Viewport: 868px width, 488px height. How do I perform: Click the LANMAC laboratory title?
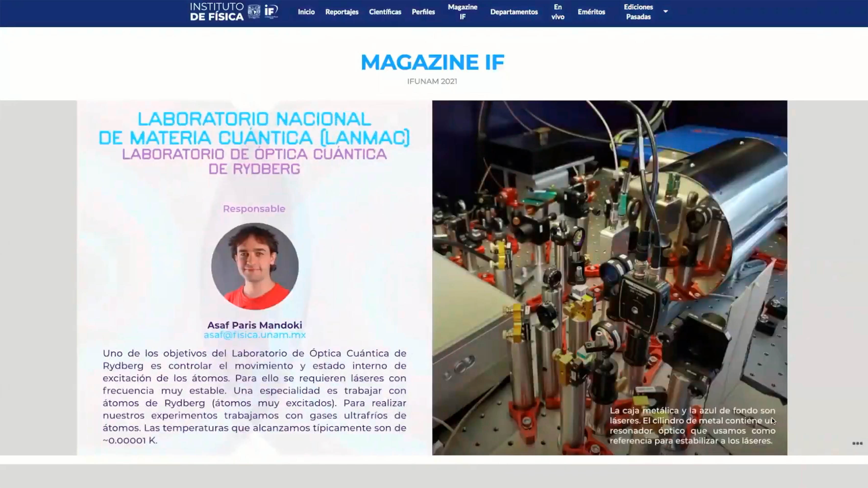tap(254, 128)
